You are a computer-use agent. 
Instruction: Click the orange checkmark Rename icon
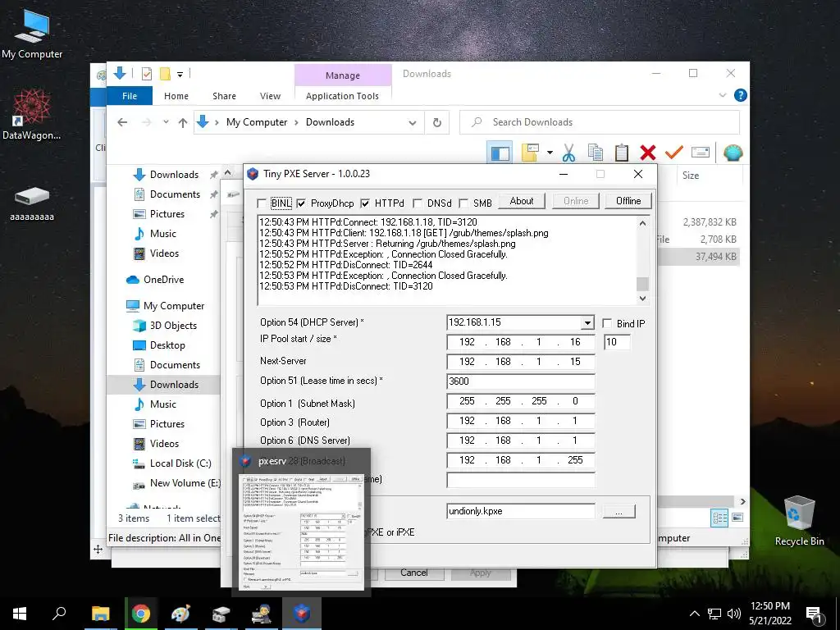(x=674, y=153)
